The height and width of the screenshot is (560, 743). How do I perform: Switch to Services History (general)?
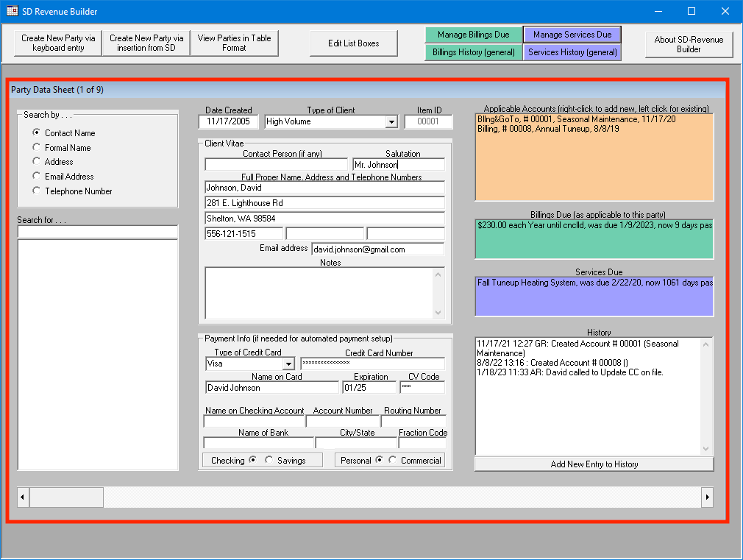pos(572,52)
